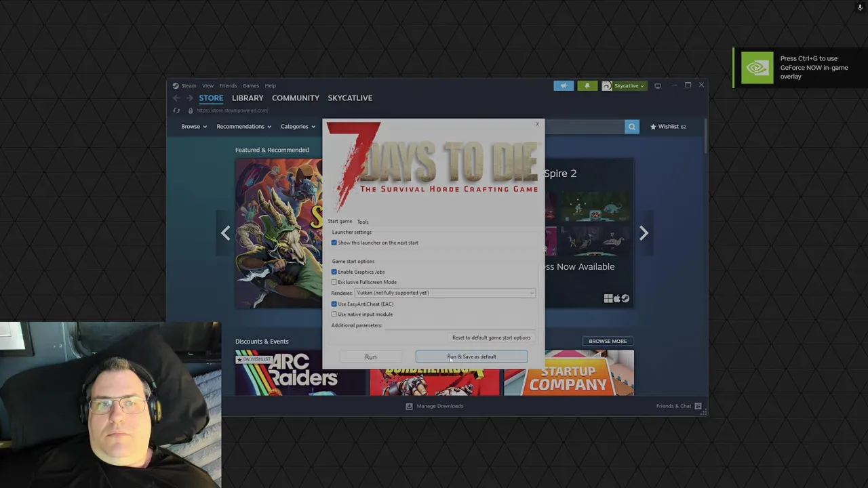Go to next featured carousel item

(x=644, y=233)
